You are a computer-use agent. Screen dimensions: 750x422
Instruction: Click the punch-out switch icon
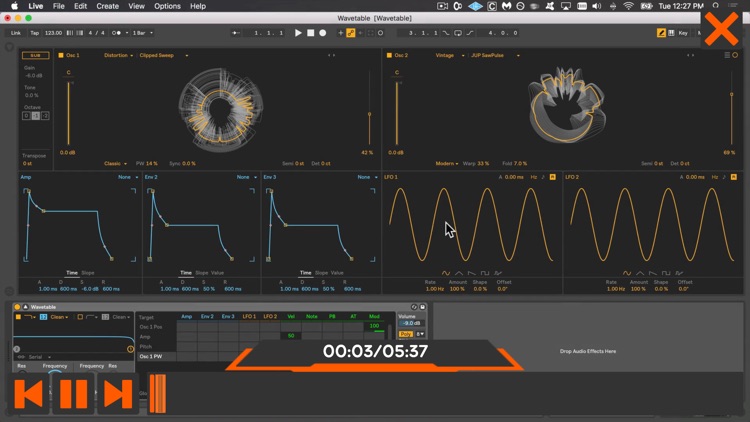click(x=470, y=33)
